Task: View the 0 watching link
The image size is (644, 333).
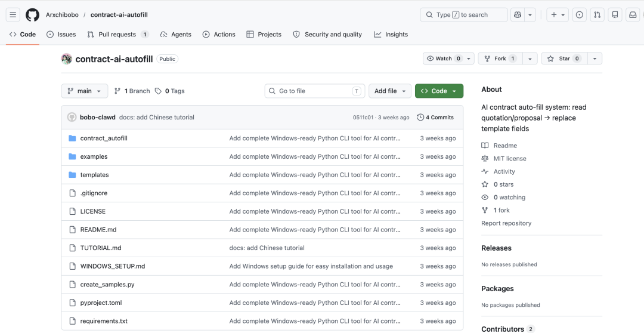Action: click(509, 198)
